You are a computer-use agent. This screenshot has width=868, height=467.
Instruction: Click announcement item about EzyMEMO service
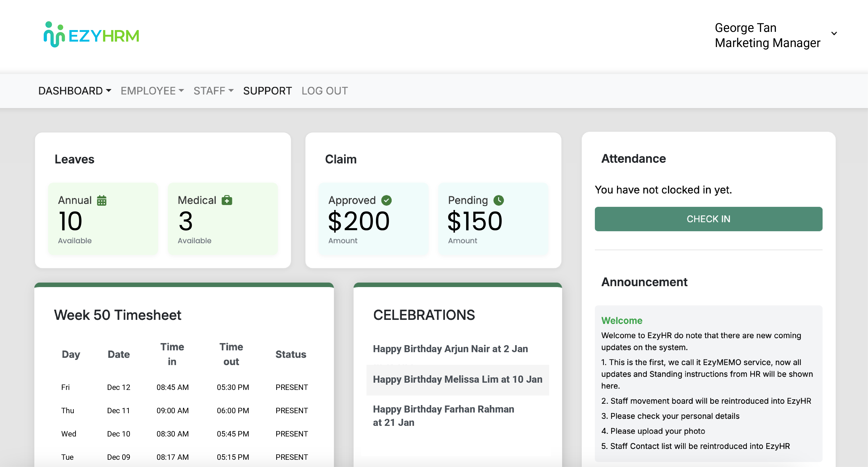tap(707, 374)
